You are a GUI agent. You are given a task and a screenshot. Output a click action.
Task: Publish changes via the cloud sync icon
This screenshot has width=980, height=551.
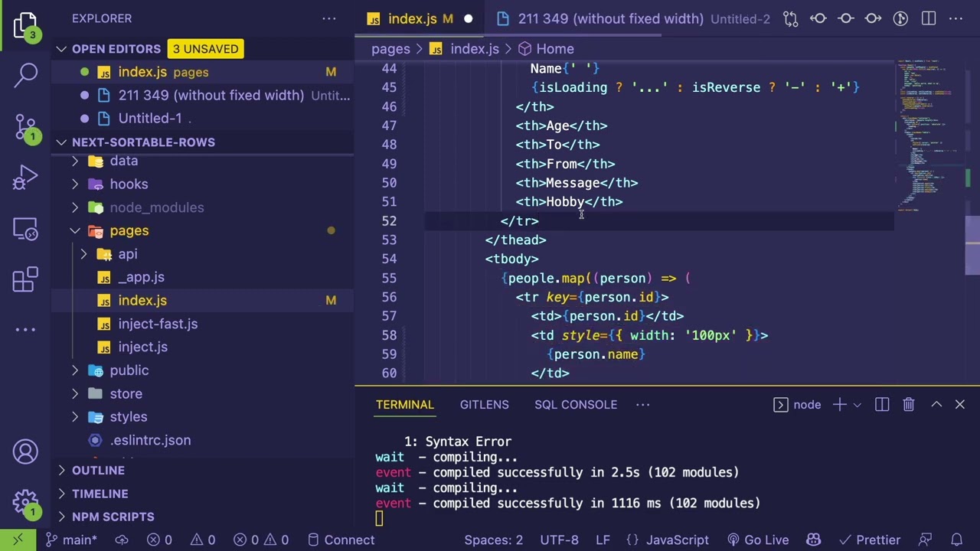[x=122, y=540]
